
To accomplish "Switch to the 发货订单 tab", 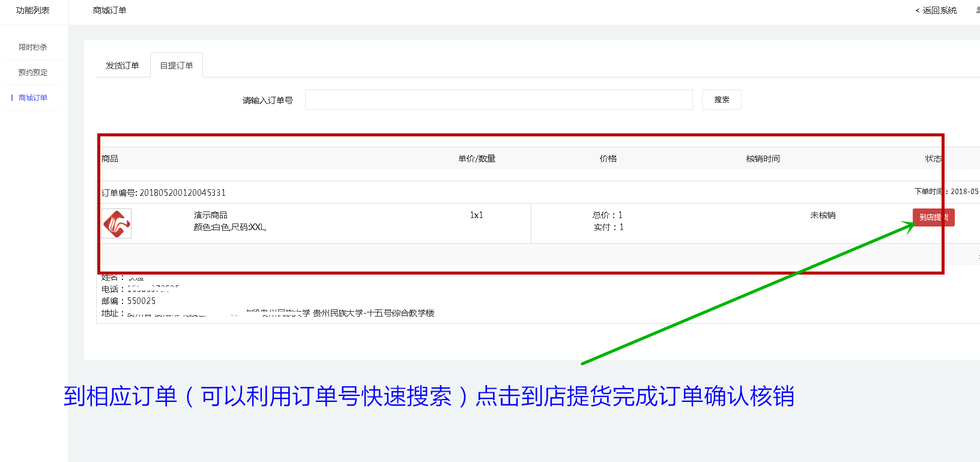I will coord(122,65).
